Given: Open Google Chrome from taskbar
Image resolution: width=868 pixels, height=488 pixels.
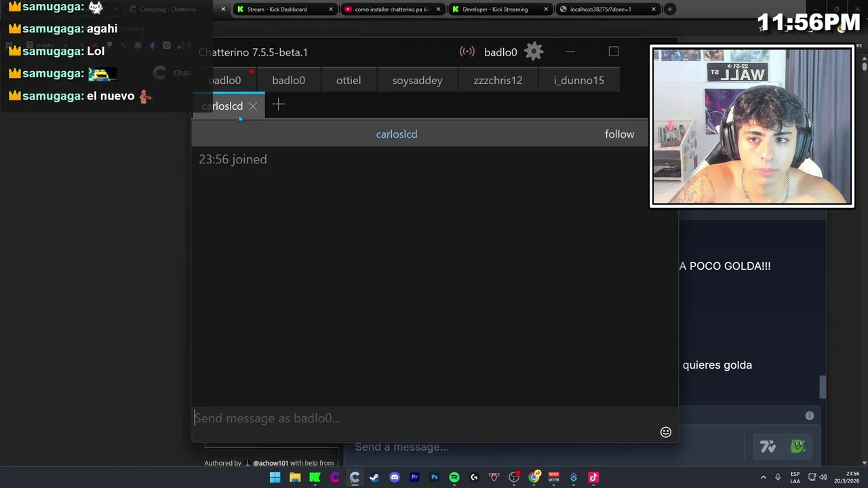Looking at the screenshot, I should 534,477.
